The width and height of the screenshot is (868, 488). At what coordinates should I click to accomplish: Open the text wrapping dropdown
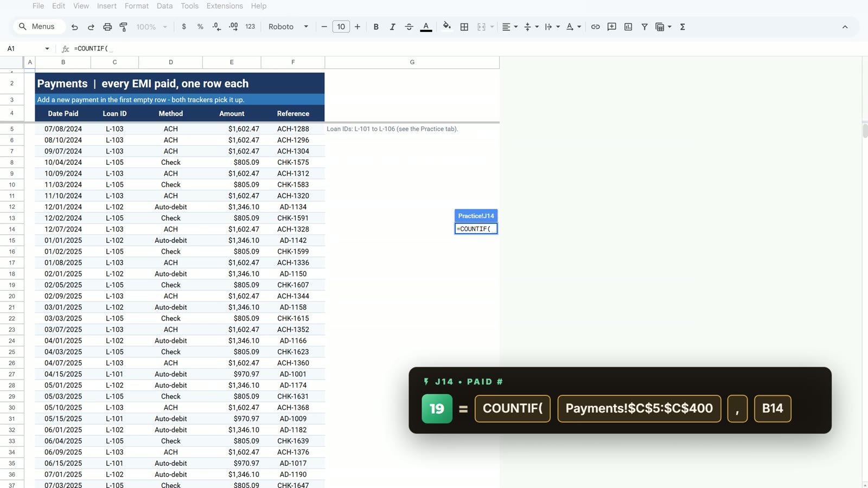[x=552, y=27]
